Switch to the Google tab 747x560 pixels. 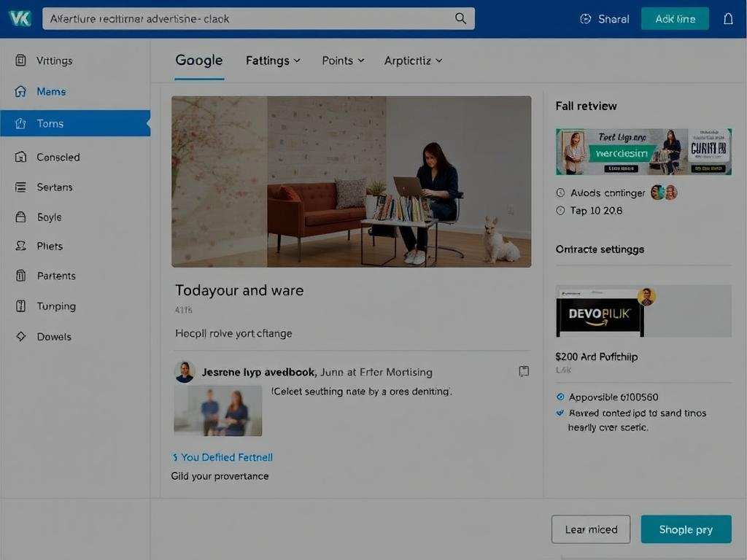(x=199, y=61)
